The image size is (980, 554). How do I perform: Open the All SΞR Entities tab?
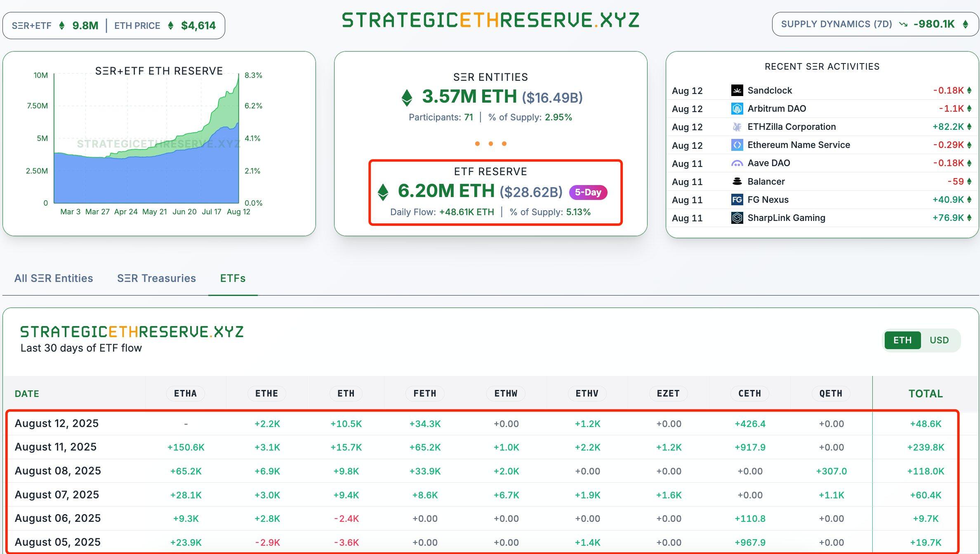tap(54, 278)
